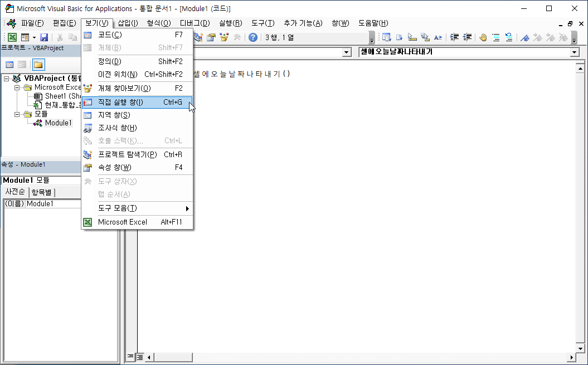Choose 속성 창(W) menu entry

pos(137,167)
